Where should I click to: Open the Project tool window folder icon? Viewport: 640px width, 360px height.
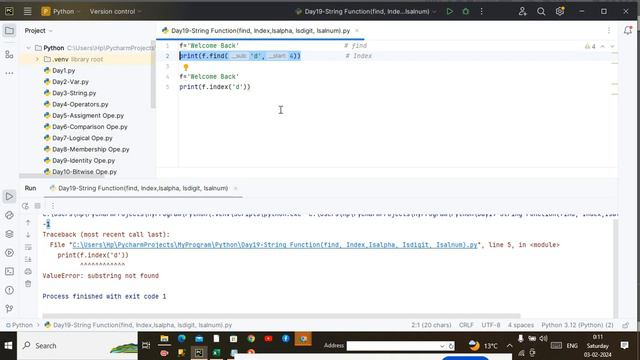[x=9, y=31]
